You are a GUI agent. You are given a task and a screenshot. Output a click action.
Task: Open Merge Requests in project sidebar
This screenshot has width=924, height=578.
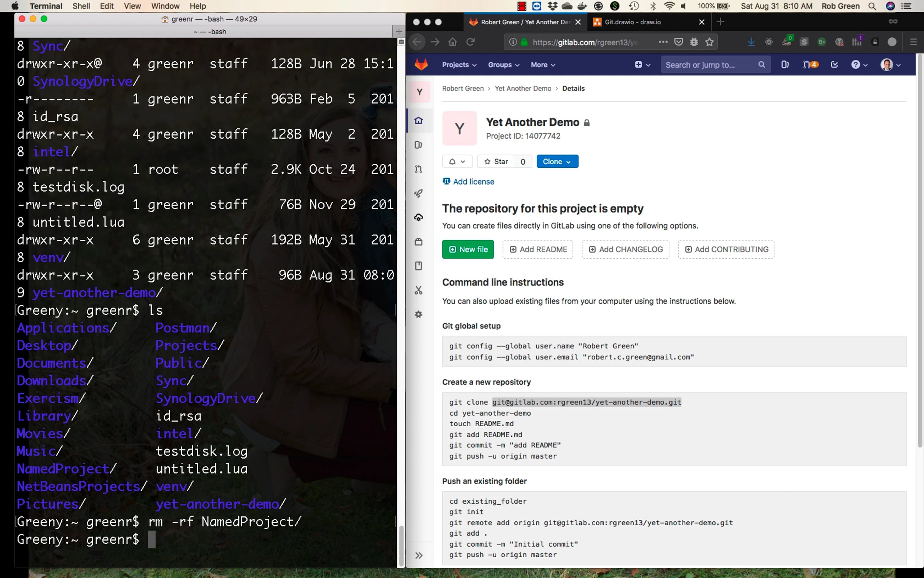[418, 169]
